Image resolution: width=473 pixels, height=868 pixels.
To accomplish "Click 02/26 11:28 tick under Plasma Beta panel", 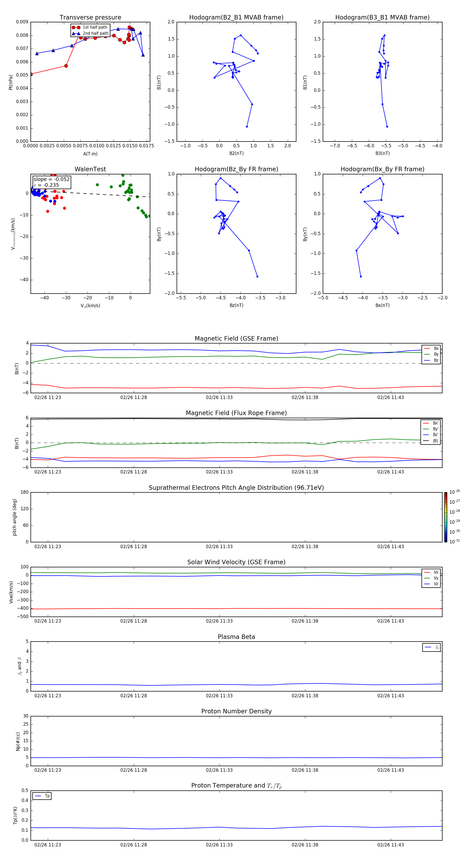I will coord(134,696).
